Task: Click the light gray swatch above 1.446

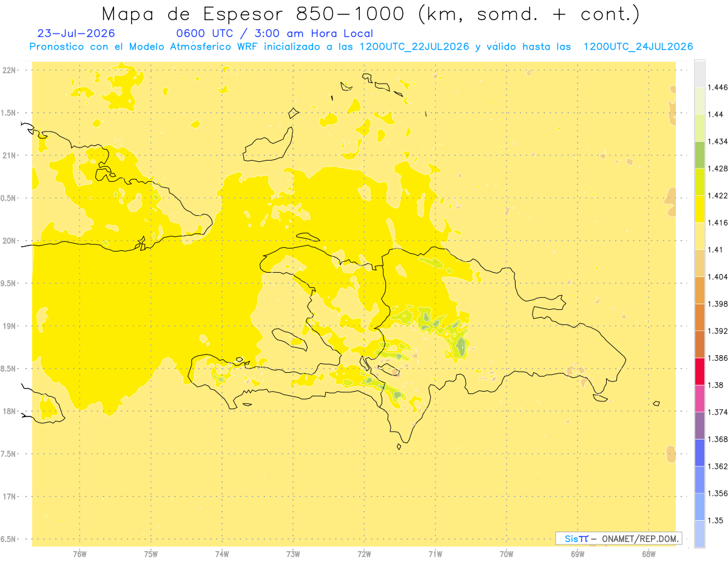Action: tap(699, 73)
